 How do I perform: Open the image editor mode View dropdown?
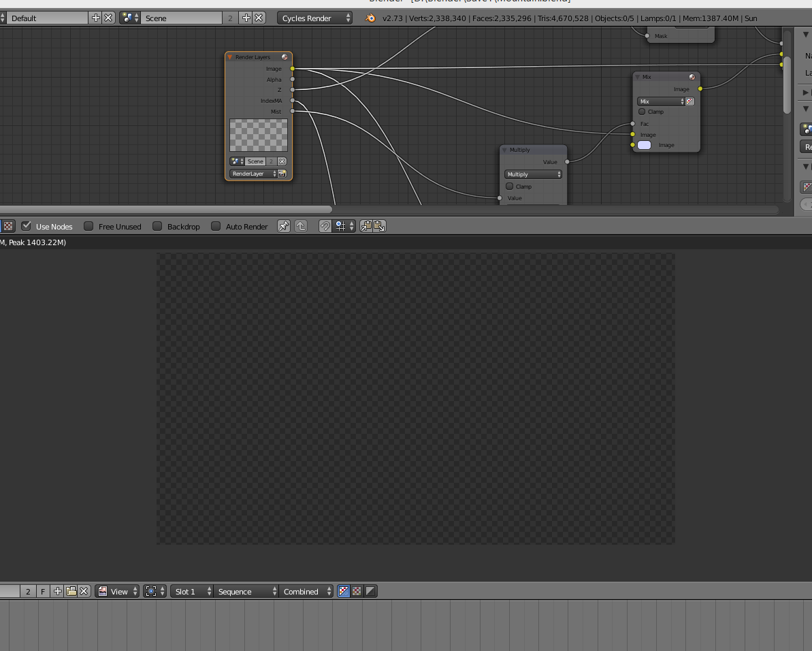pos(118,592)
